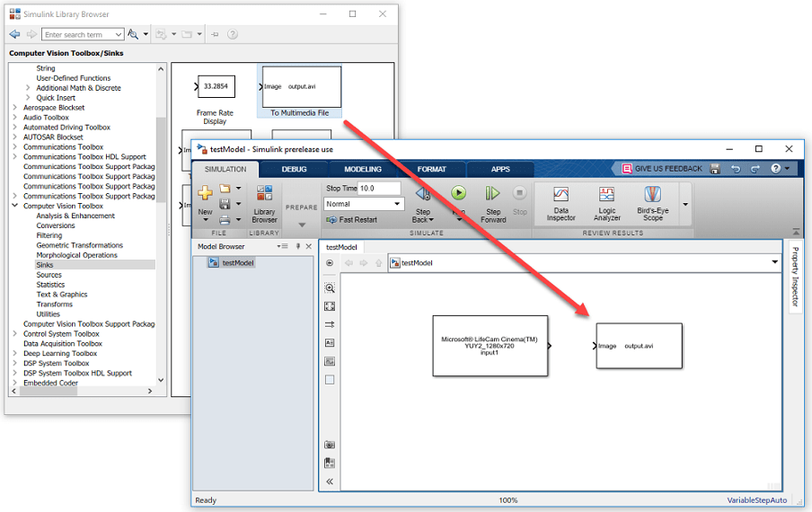Image resolution: width=812 pixels, height=512 pixels.
Task: Click the back arrow in Library Browser
Action: [14, 34]
